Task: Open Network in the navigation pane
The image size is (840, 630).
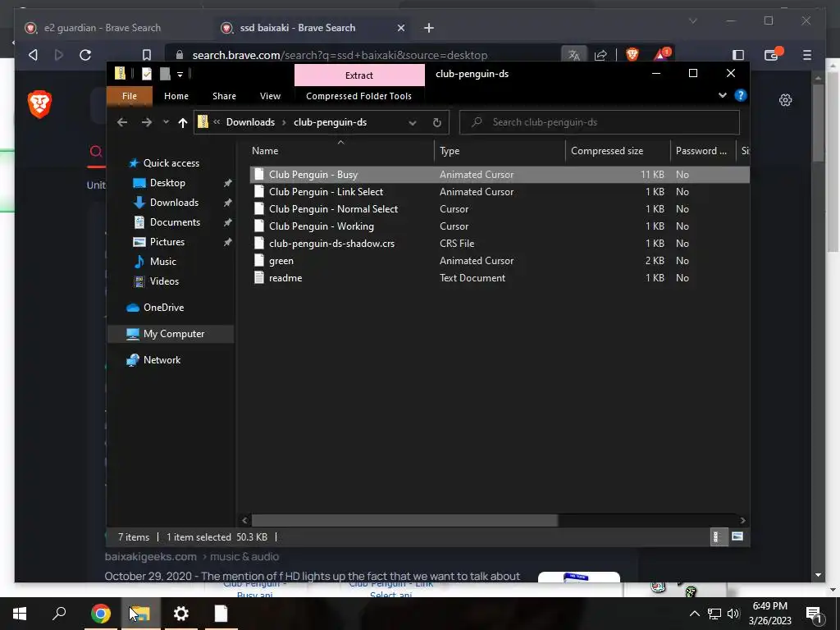Action: [x=162, y=360]
